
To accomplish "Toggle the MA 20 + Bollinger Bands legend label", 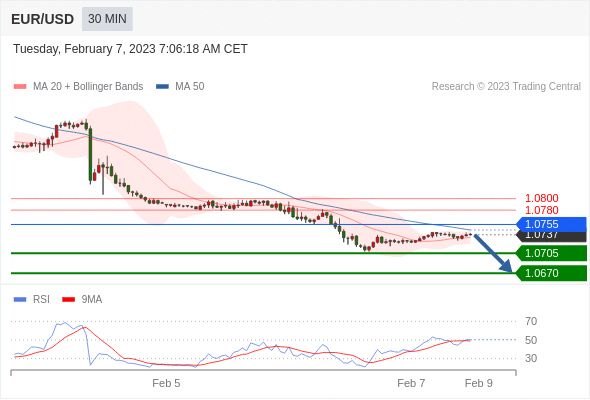I will point(88,87).
